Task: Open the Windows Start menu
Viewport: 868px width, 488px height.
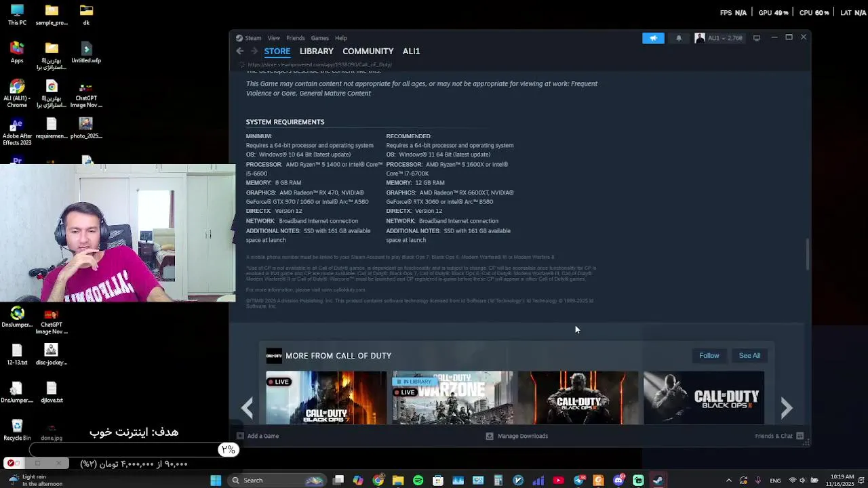Action: tap(216, 481)
